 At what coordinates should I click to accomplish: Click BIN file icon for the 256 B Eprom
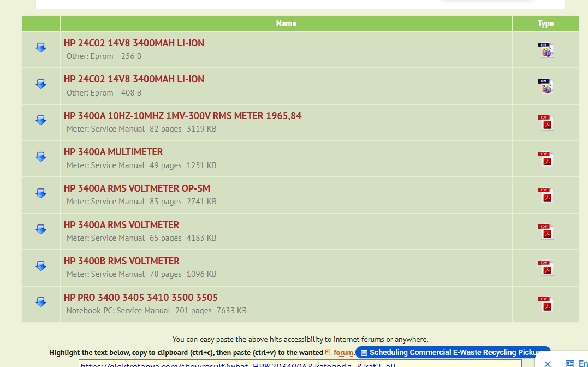545,50
